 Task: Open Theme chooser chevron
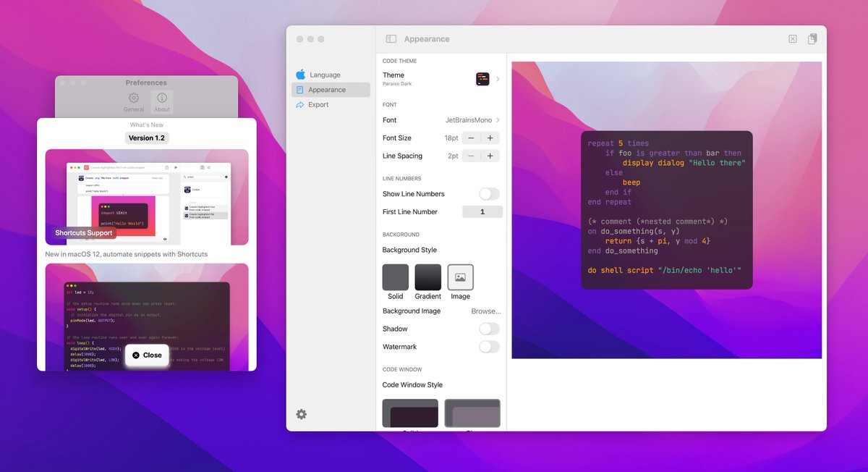[x=498, y=79]
